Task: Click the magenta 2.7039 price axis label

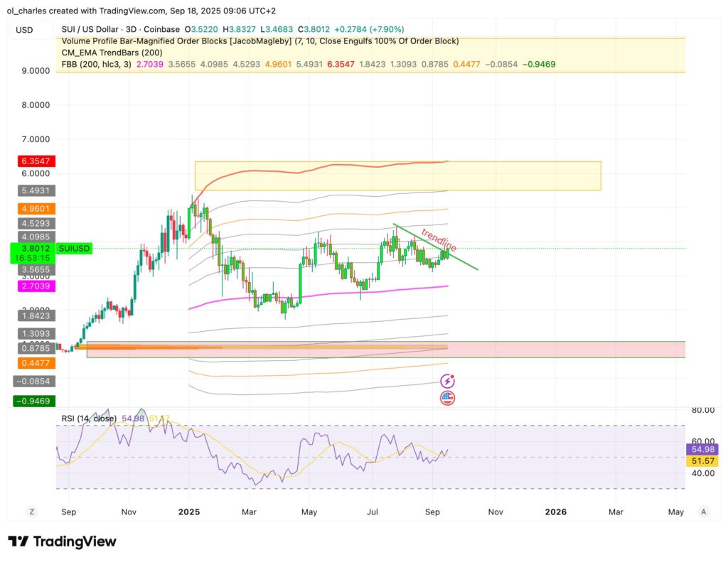Action: (33, 286)
